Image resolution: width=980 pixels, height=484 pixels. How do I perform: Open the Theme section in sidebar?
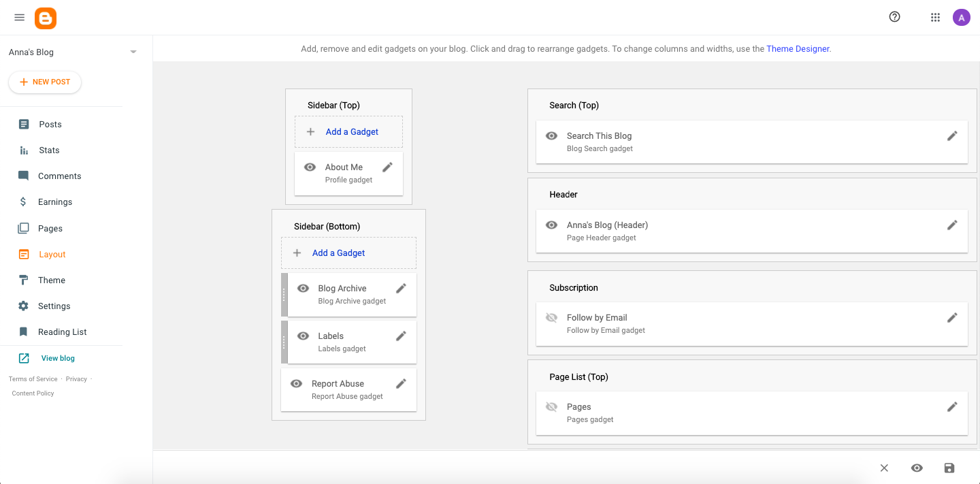tap(51, 280)
